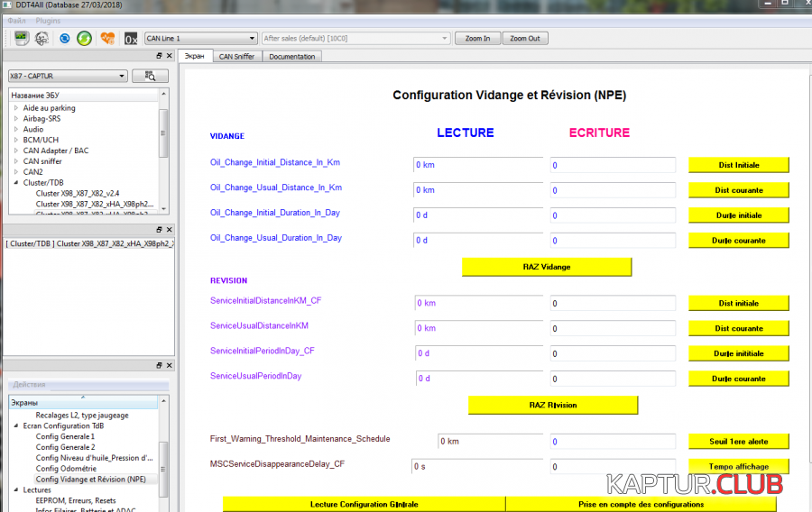
Task: Select Recalages L2, type jaugeage item
Action: pyautogui.click(x=82, y=416)
